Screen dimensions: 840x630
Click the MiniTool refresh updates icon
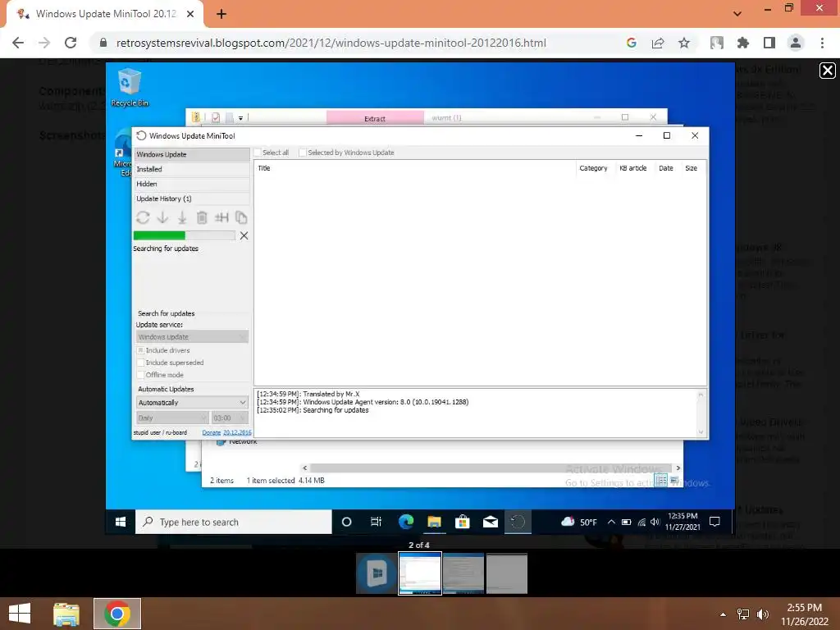click(x=143, y=217)
